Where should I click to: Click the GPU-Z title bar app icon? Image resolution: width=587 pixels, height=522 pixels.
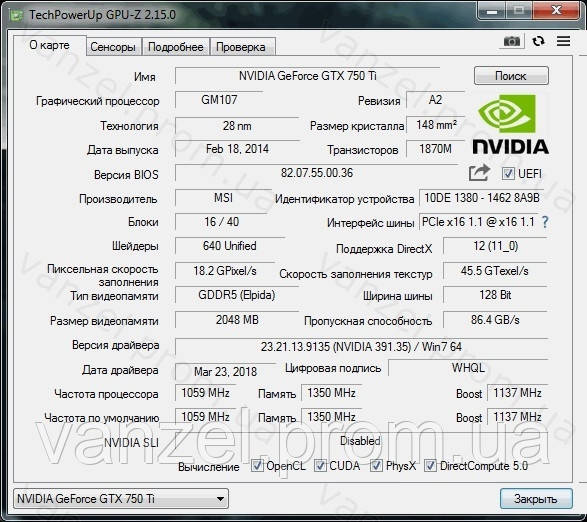pyautogui.click(x=16, y=15)
